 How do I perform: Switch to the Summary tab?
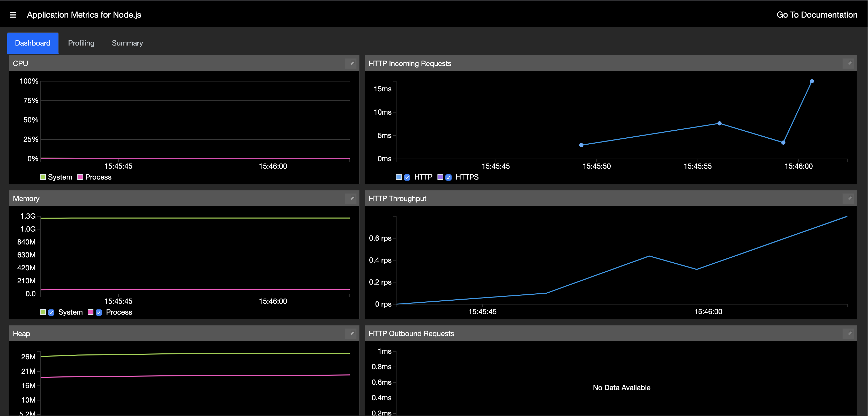click(127, 43)
